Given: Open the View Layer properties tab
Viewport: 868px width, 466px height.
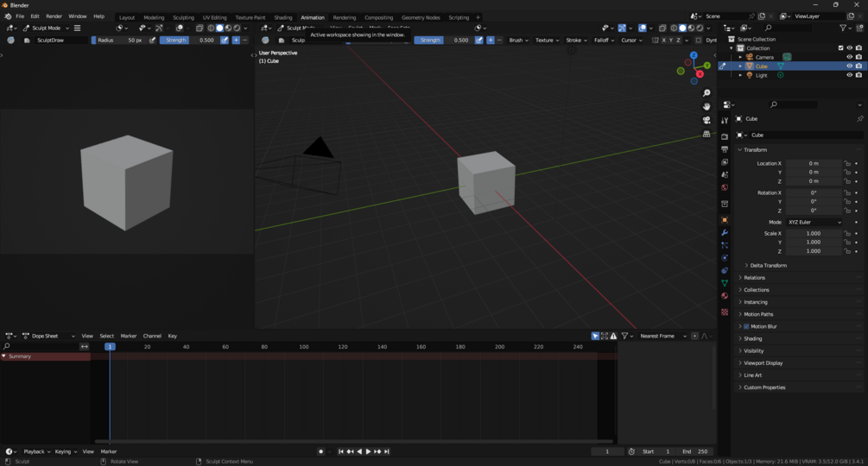Looking at the screenshot, I should pos(725,162).
